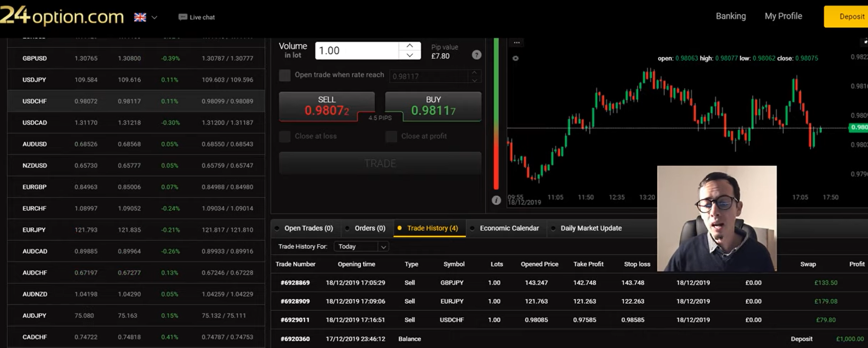Increase volume with the up arrow
Viewport: 868px width, 348px height.
pos(410,46)
